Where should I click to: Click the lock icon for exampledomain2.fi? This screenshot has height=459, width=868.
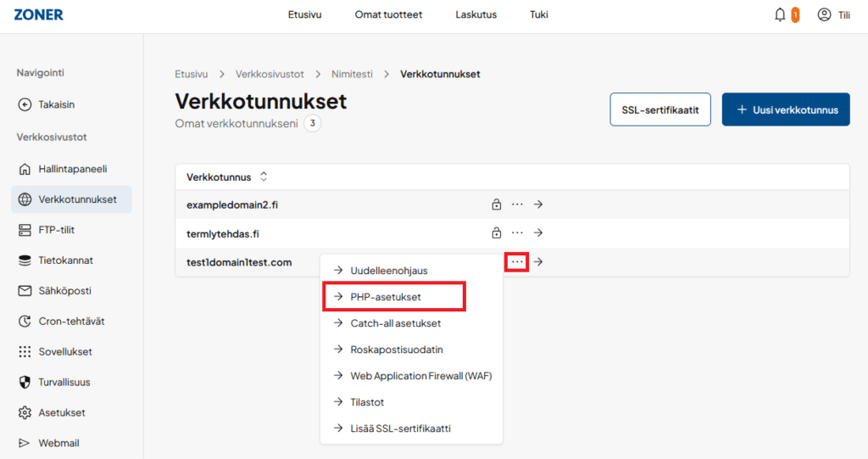(x=496, y=204)
